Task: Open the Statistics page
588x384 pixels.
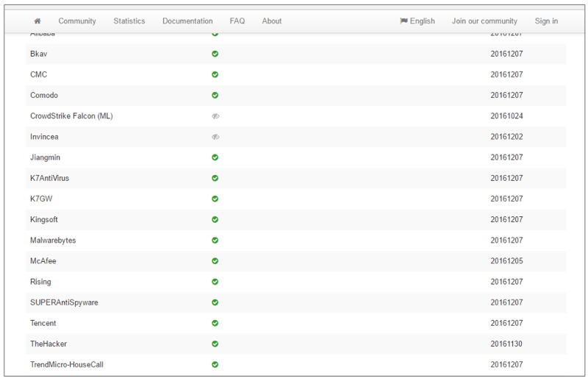Action: 129,21
